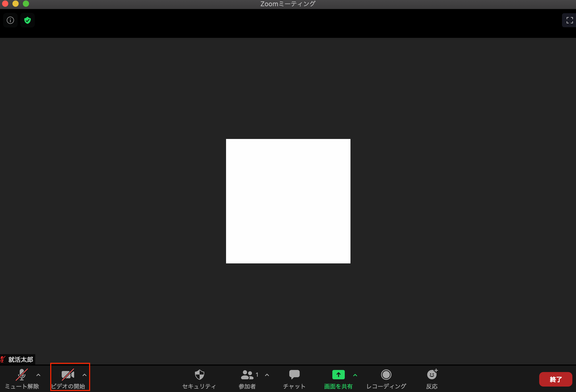The width and height of the screenshot is (576, 392).
Task: Expand participants options arrow
Action: [x=267, y=375]
